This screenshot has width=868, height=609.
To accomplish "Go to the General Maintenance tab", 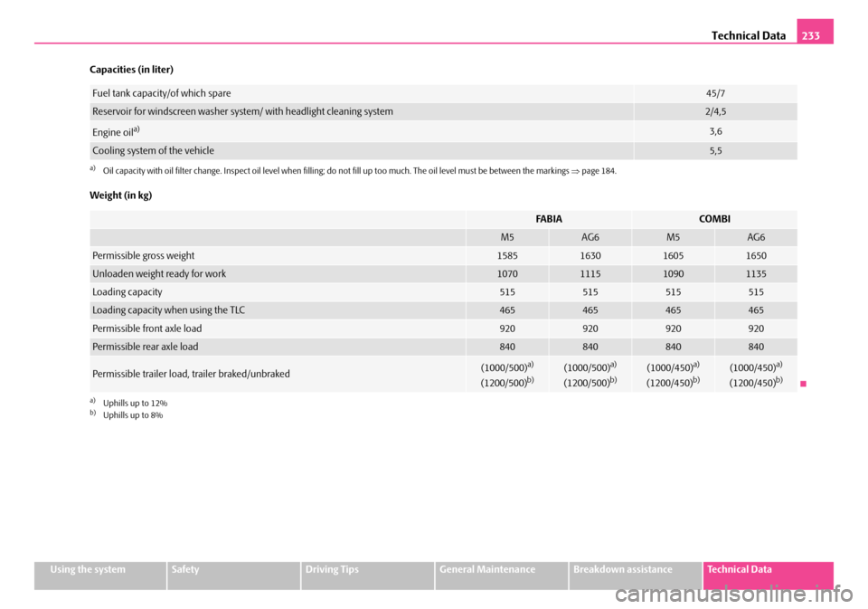I will point(501,569).
